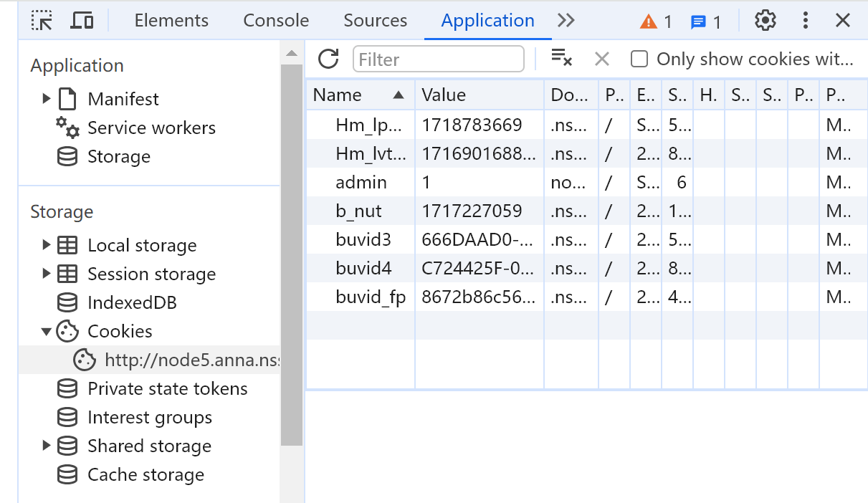Image resolution: width=868 pixels, height=503 pixels.
Task: Open the Manifest file icon entry
Action: pos(67,99)
